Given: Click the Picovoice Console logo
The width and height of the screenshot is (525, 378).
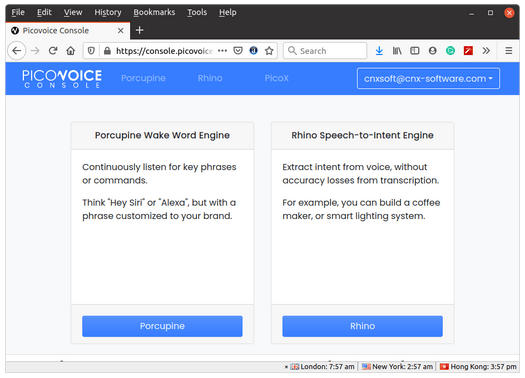Looking at the screenshot, I should click(x=62, y=79).
